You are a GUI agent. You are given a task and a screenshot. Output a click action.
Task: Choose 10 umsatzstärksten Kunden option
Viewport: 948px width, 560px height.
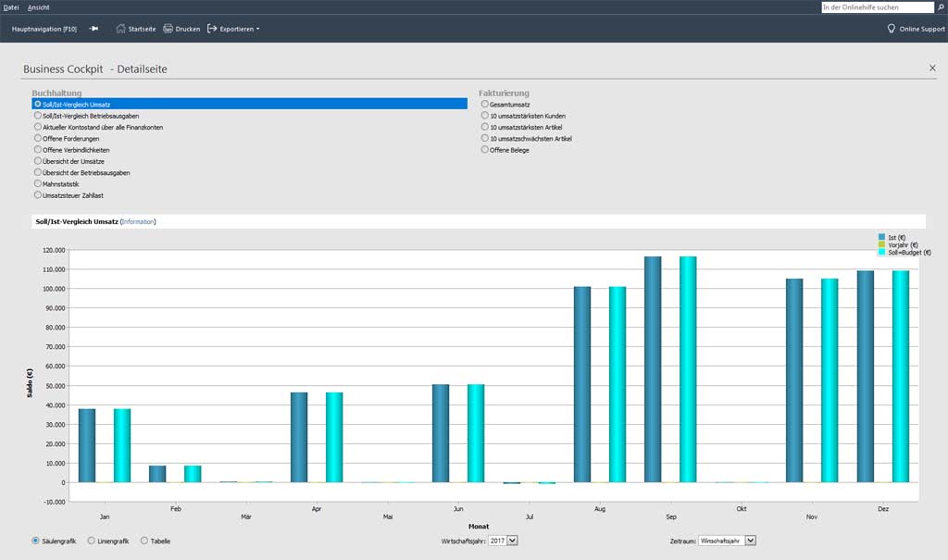pos(485,116)
